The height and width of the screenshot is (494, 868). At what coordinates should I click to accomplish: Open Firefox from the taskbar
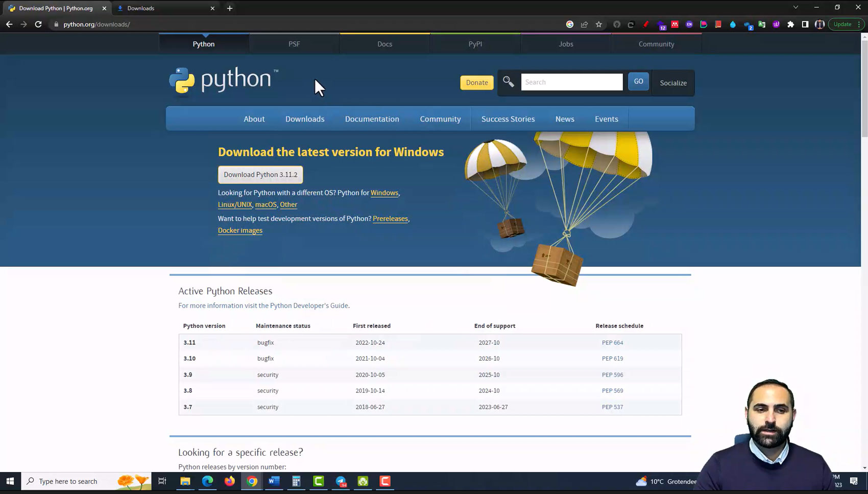[x=230, y=481]
